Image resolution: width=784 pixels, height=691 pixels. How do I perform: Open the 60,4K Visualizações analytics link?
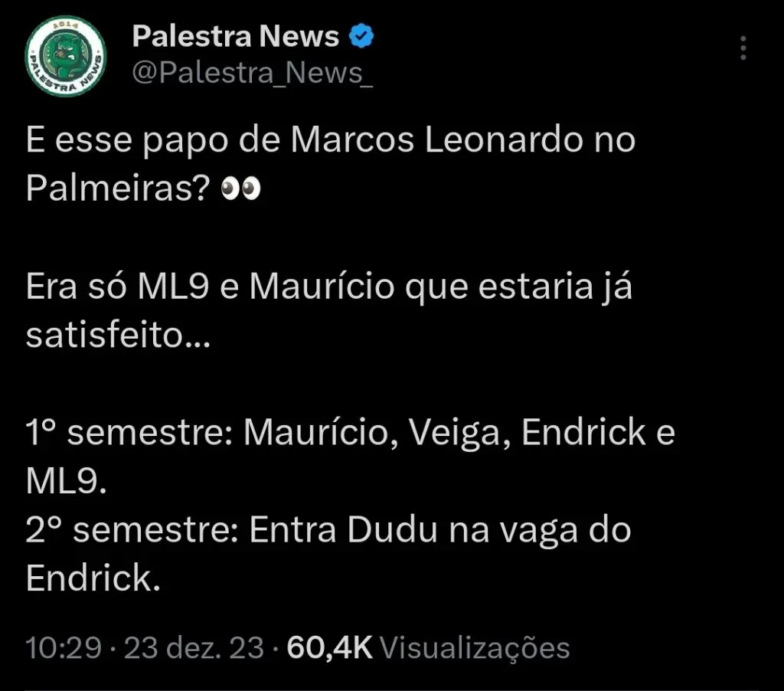[429, 647]
